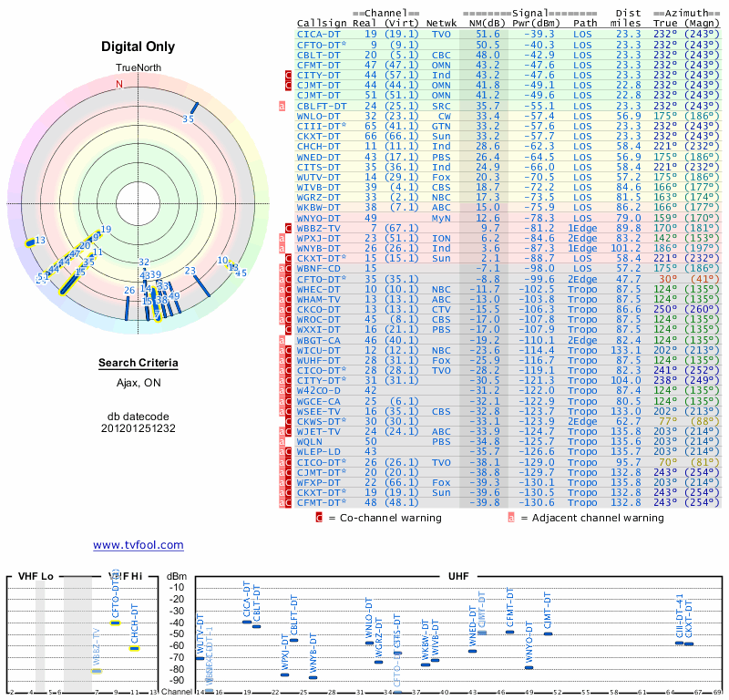Viewport: 729px width, 700px height.
Task: Click co-channel badge beside CKWS-DT* row
Action: click(x=288, y=421)
